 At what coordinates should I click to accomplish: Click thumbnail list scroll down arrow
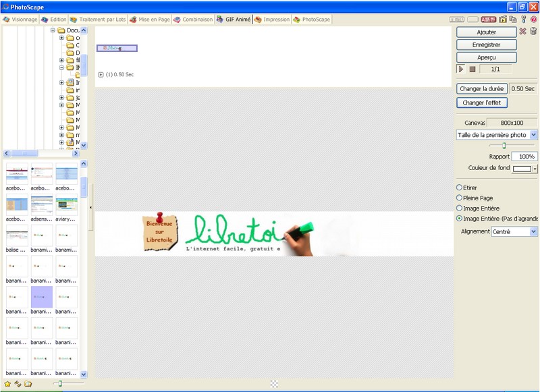pos(84,374)
